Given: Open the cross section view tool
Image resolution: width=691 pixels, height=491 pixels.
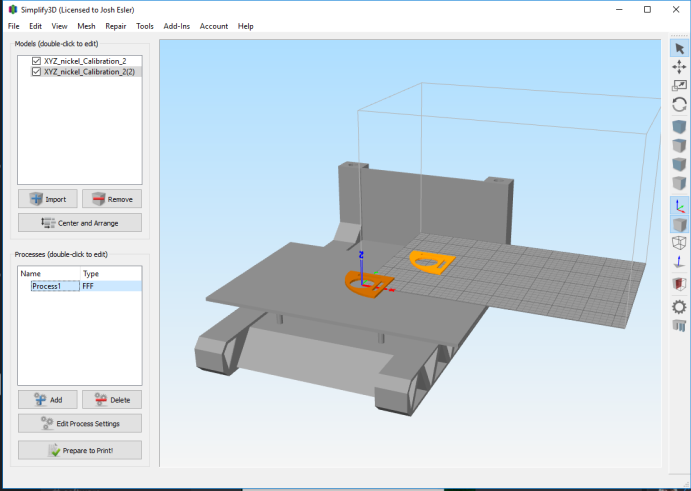Looking at the screenshot, I should tap(679, 284).
